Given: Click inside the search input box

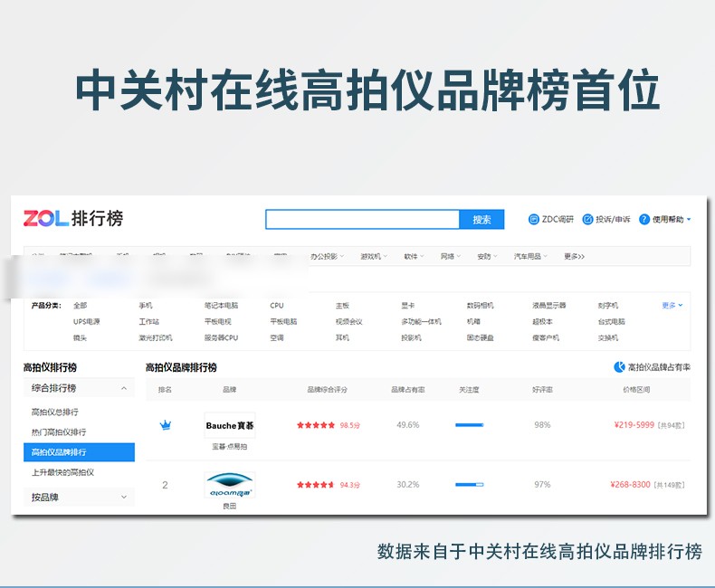Looking at the screenshot, I should tap(363, 219).
